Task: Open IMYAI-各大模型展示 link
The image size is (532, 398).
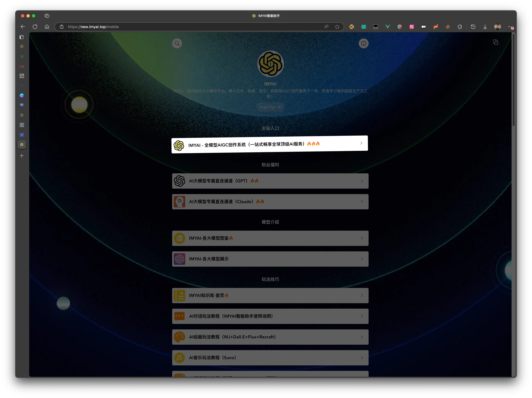Action: click(270, 259)
